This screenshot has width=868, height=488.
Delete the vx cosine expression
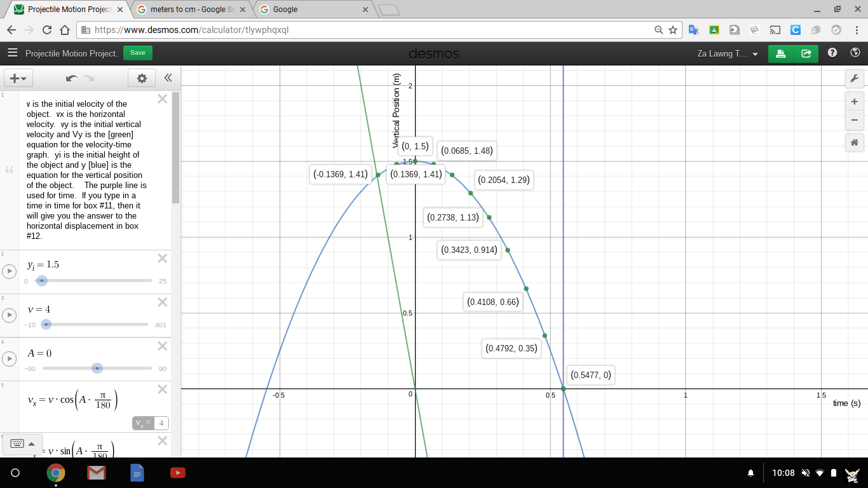pos(163,389)
